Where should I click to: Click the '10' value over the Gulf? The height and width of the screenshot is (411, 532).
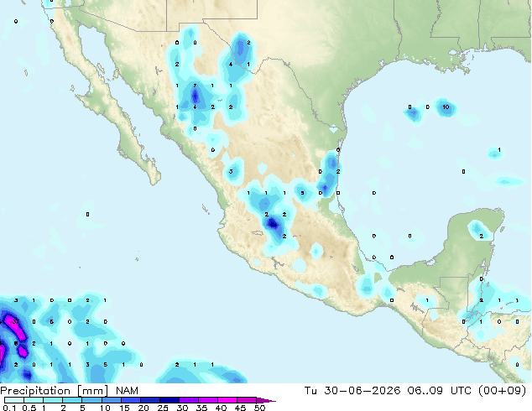(446, 107)
